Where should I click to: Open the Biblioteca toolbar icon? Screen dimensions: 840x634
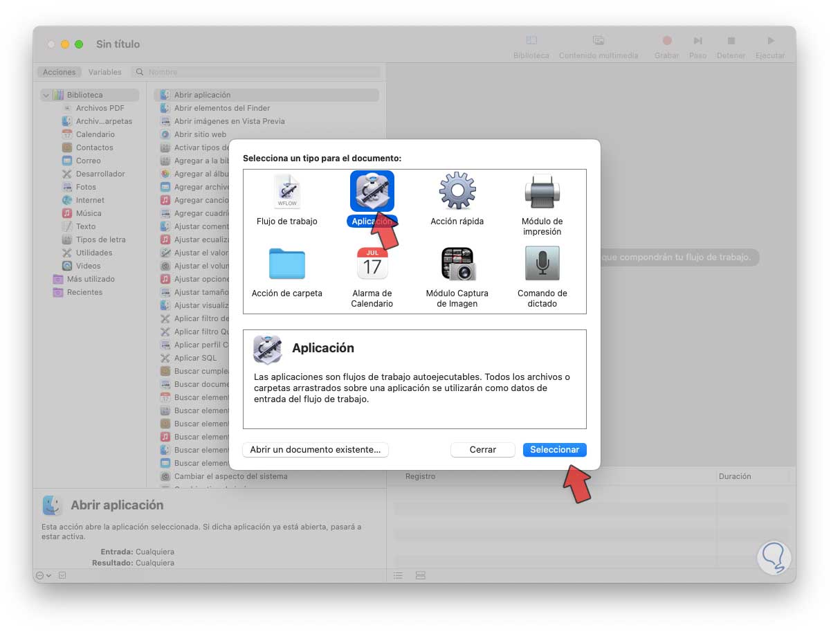tap(531, 41)
